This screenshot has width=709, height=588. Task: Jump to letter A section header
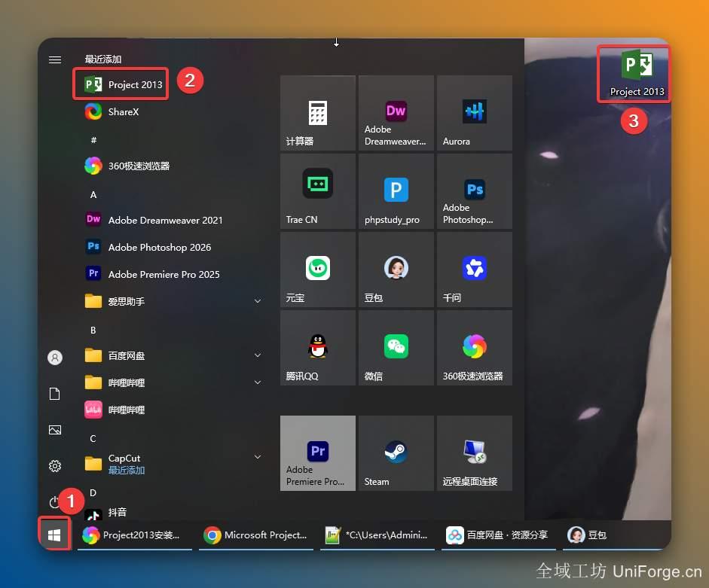click(x=93, y=195)
